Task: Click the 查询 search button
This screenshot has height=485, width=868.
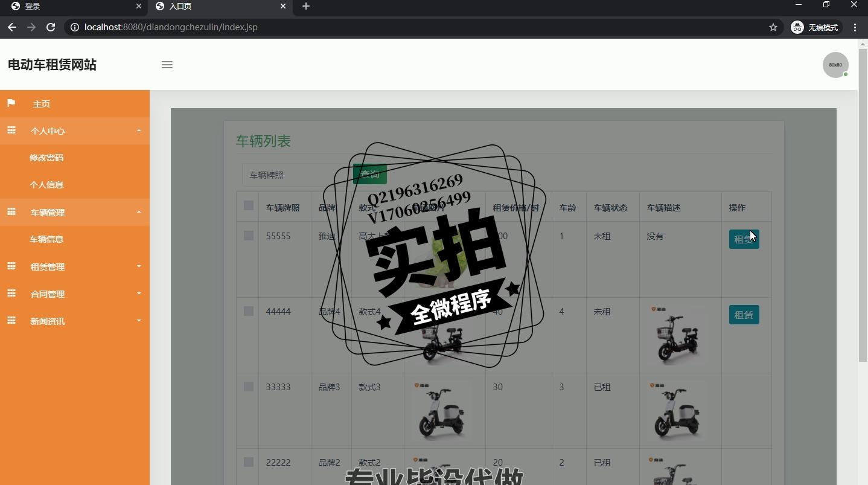Action: coord(370,175)
